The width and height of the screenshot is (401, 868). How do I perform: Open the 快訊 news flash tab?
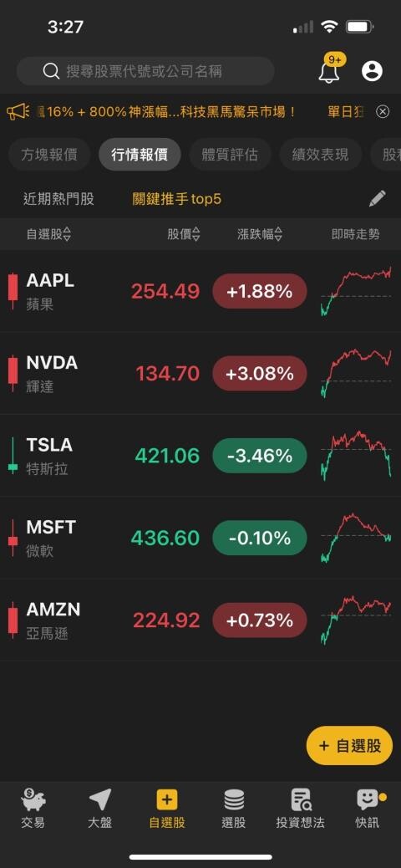[369, 809]
